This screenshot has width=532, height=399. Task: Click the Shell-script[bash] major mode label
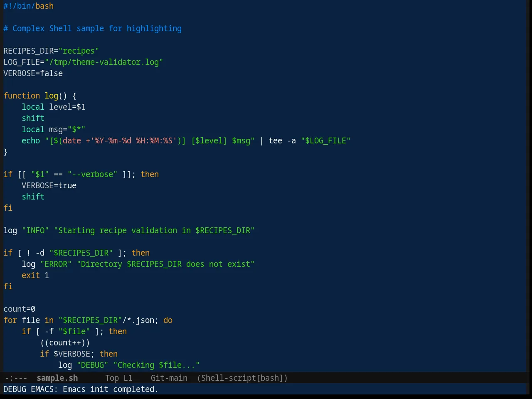tap(242, 378)
